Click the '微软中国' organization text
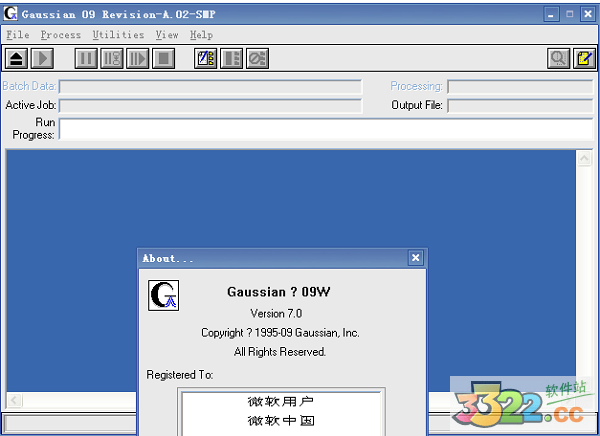This screenshot has width=600, height=436. [281, 421]
